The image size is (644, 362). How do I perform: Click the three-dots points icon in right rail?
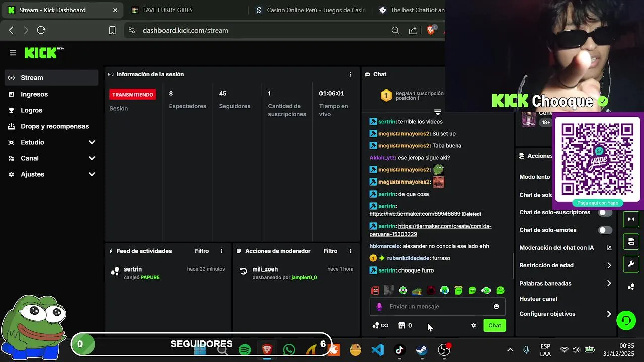click(x=631, y=287)
